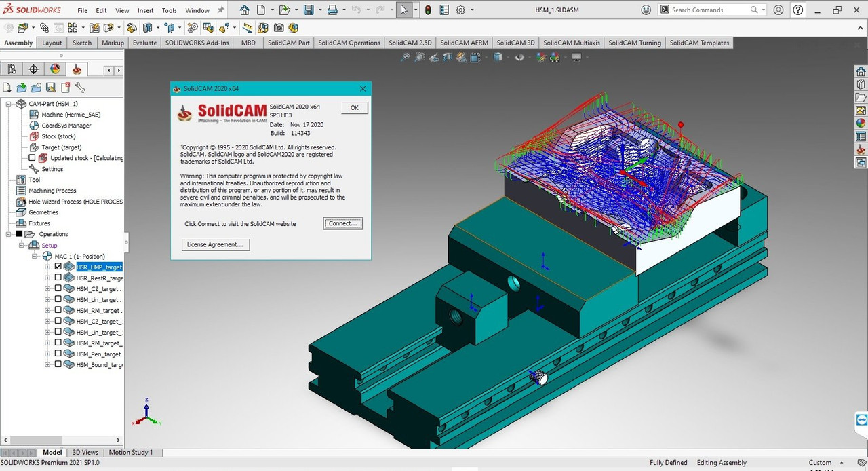Open the Help question mark icon

point(798,10)
